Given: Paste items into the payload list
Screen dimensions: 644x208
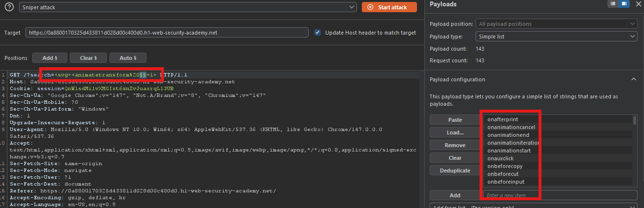Looking at the screenshot, I should coord(455,120).
